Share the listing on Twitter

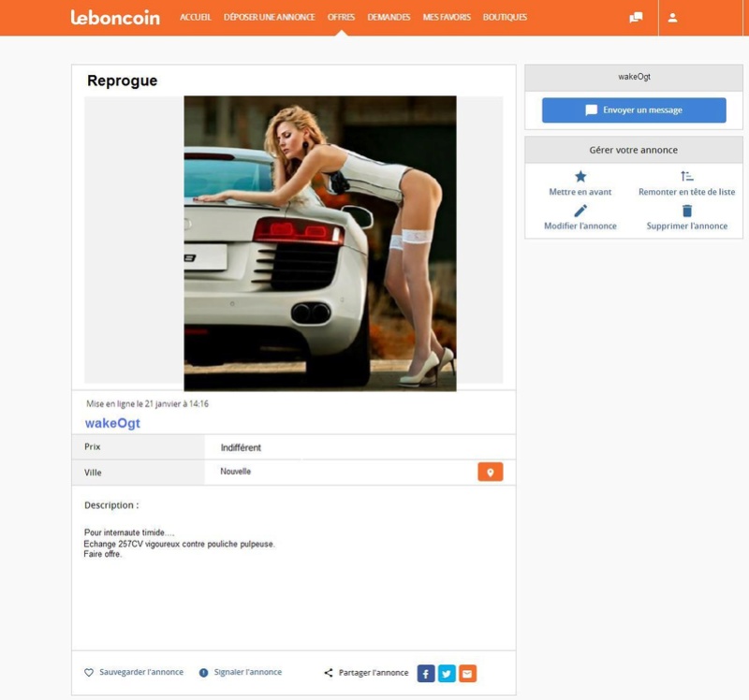[x=447, y=673]
